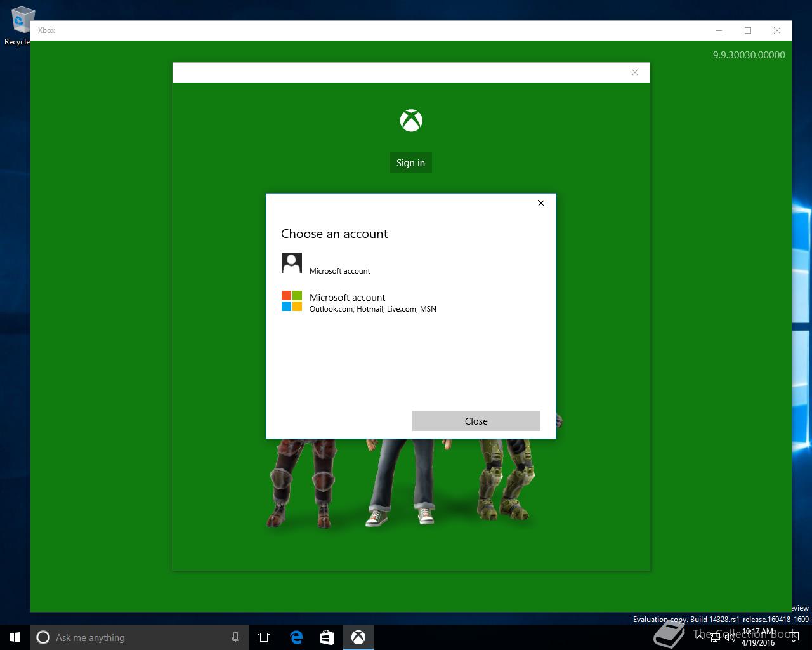Close the Choose an account dialog with X
812x650 pixels.
(x=540, y=203)
